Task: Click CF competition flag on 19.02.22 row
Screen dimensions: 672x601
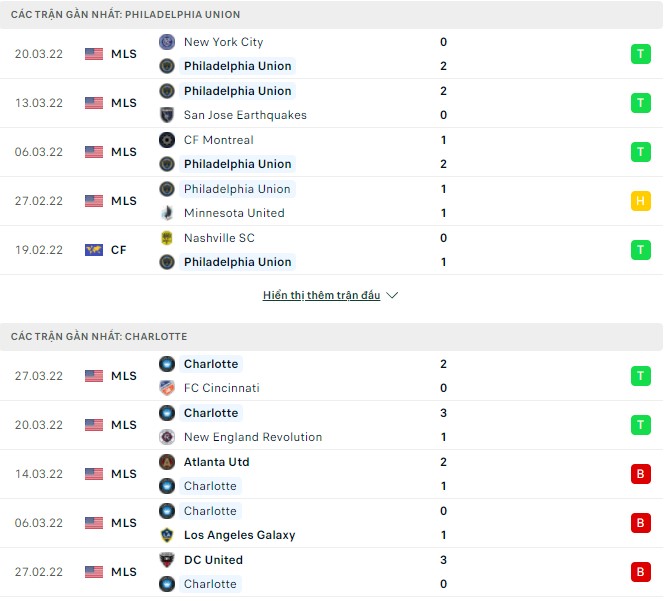Action: (x=94, y=250)
